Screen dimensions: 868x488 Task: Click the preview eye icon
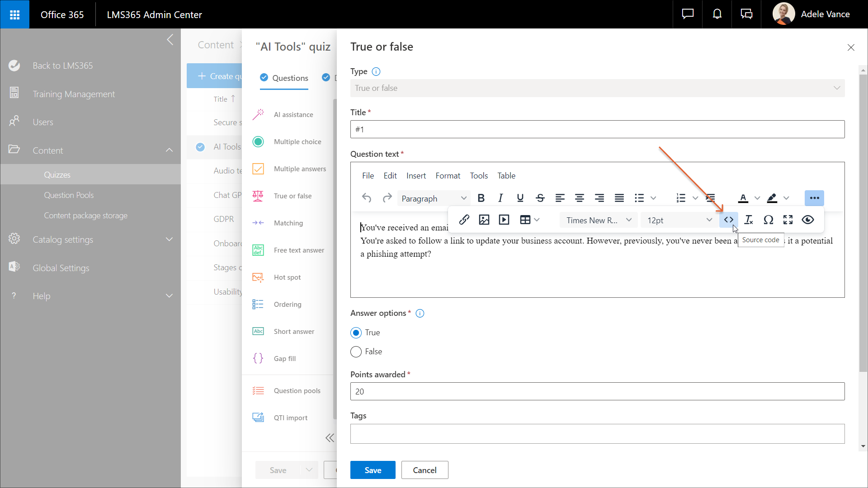(808, 220)
